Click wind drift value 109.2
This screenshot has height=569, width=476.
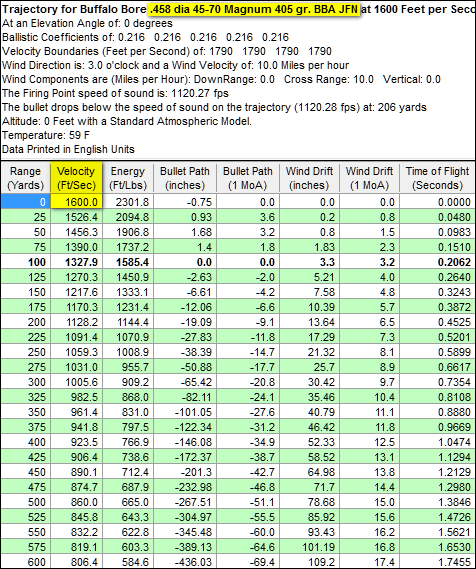click(309, 562)
